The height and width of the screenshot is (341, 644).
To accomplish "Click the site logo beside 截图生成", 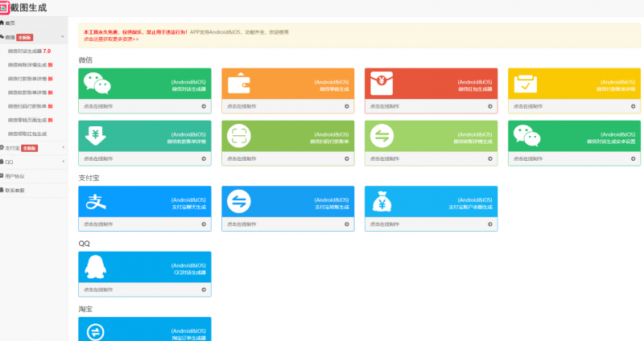I will click(5, 7).
